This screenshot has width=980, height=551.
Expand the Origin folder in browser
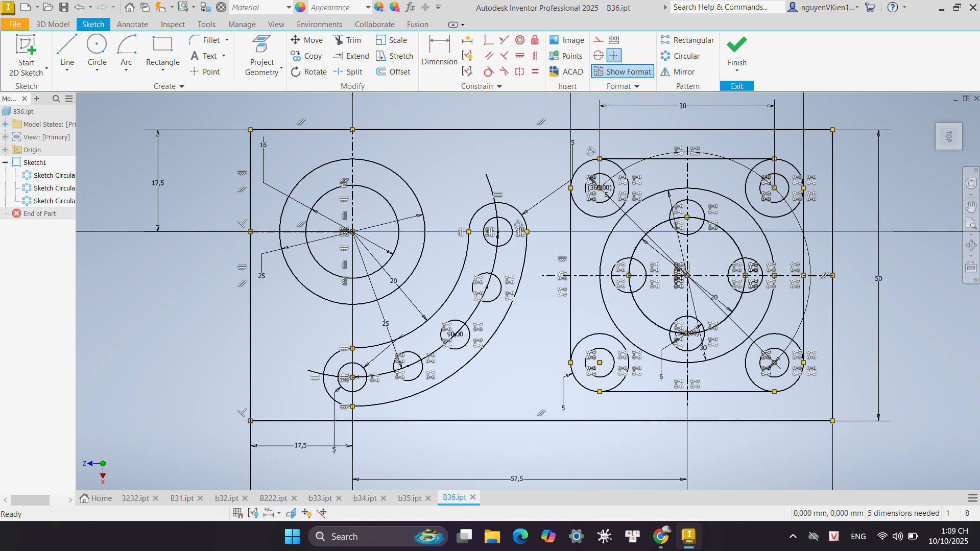tap(5, 150)
